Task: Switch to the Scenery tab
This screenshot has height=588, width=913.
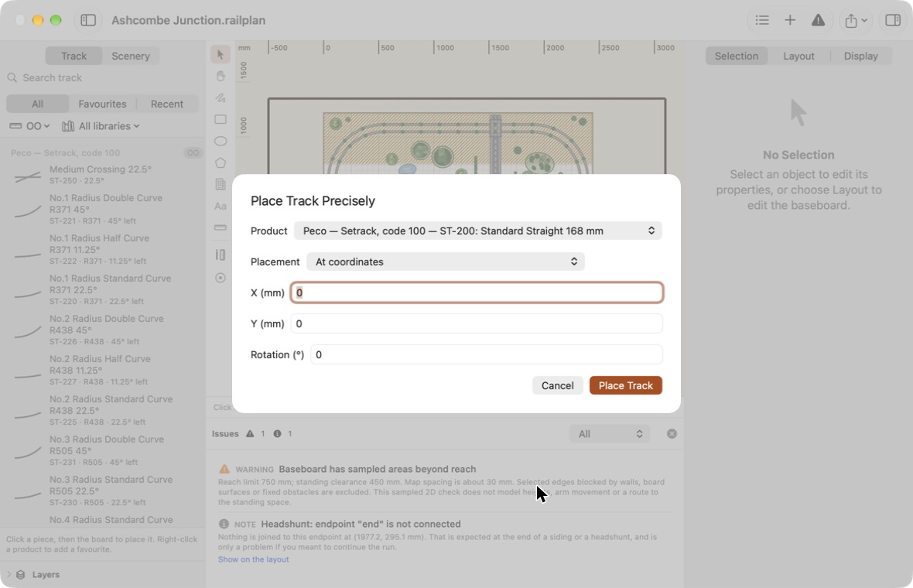Action: click(x=131, y=56)
